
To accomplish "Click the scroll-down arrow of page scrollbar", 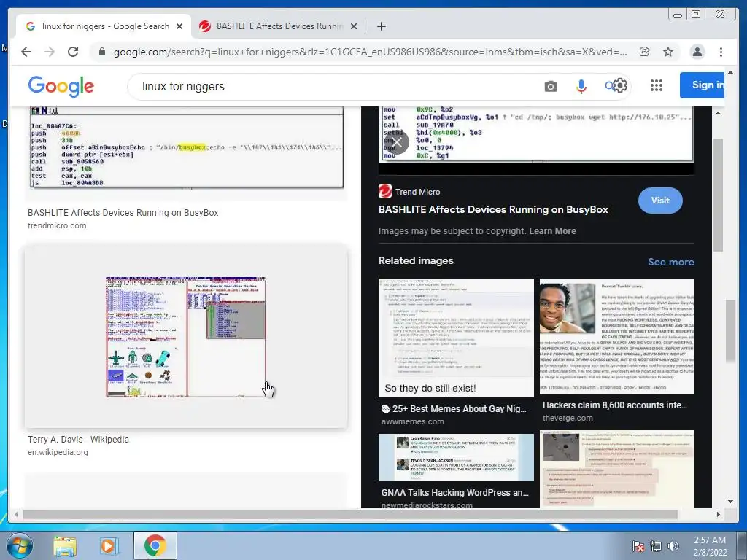I will [x=731, y=501].
